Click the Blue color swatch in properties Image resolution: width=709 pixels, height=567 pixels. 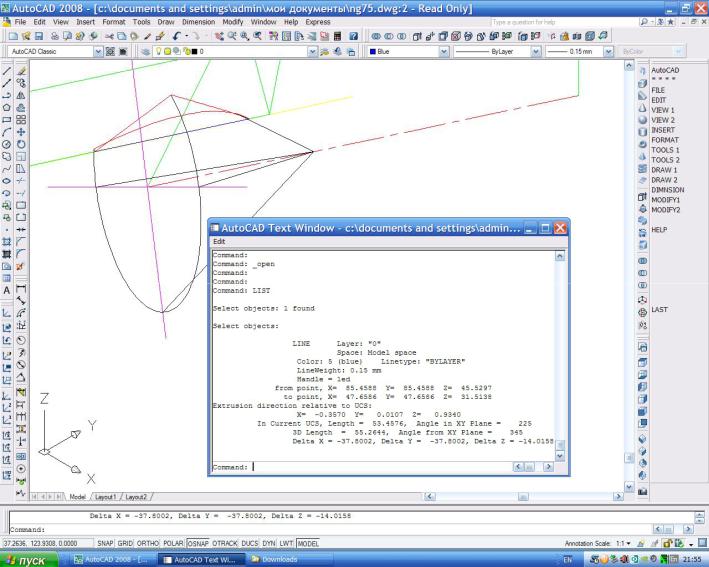(373, 52)
